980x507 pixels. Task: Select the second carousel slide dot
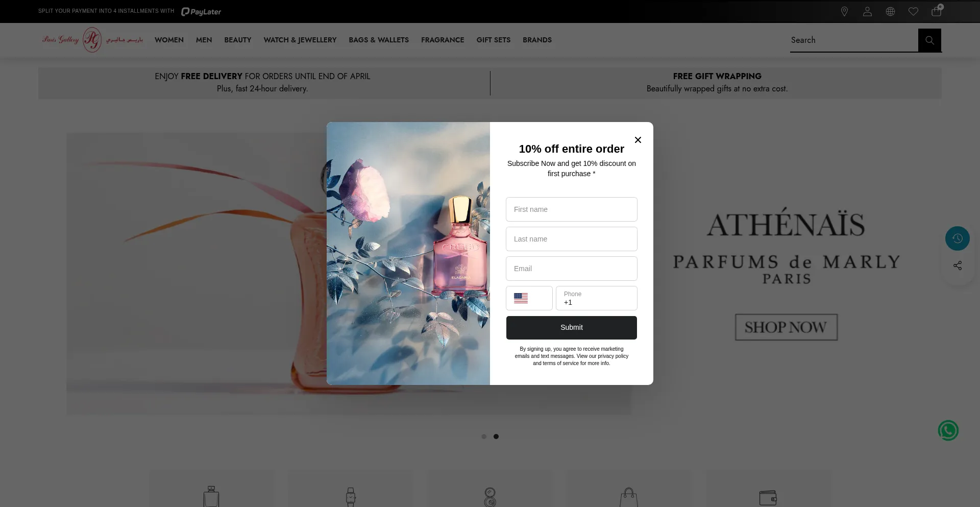coord(496,437)
